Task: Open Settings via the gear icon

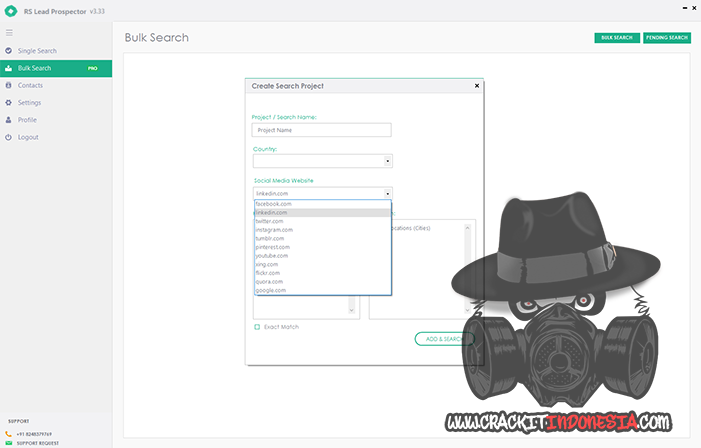Action: 9,102
